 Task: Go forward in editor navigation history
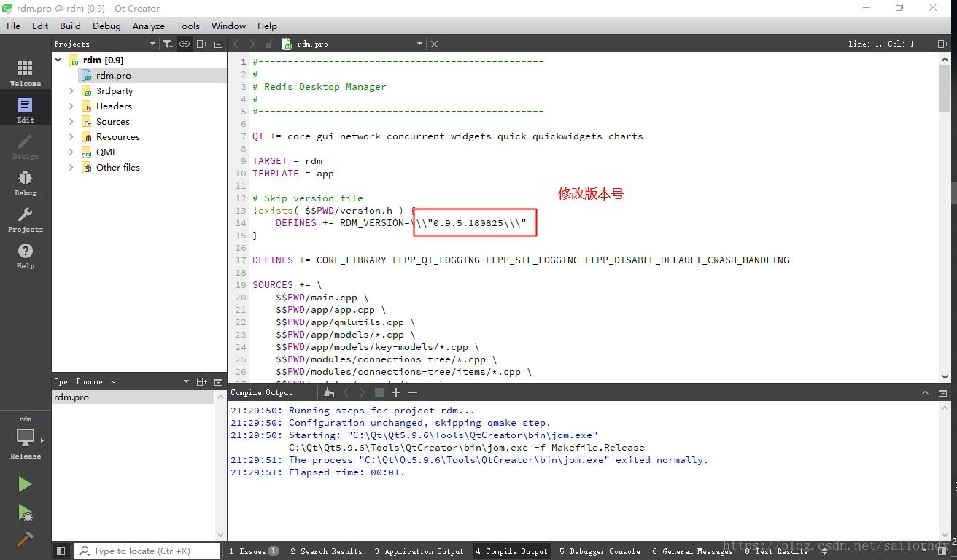click(x=252, y=44)
